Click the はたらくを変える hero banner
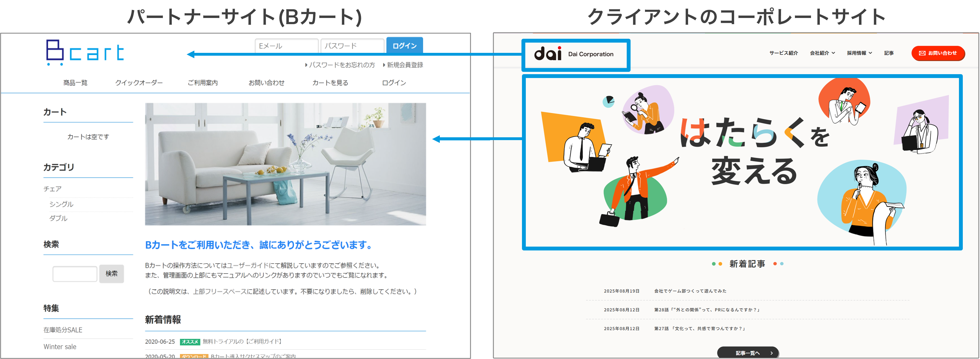 coord(742,162)
